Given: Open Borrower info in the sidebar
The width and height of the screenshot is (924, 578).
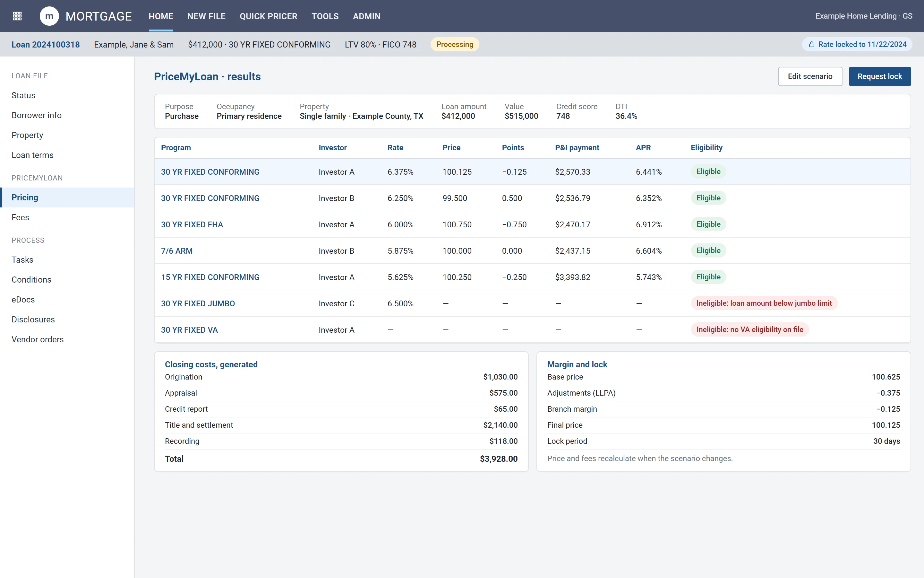Looking at the screenshot, I should click(x=67, y=115).
